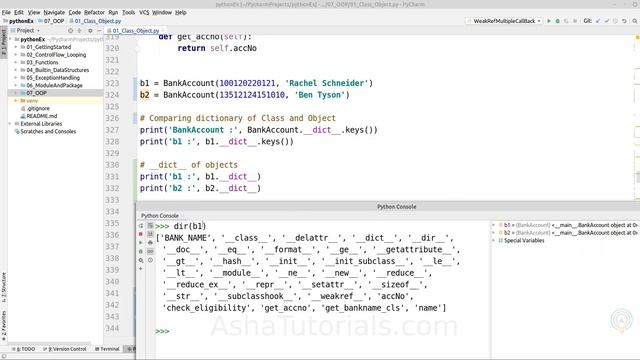Open the VCS menu
Image resolution: width=640 pixels, height=360 pixels.
(x=144, y=12)
